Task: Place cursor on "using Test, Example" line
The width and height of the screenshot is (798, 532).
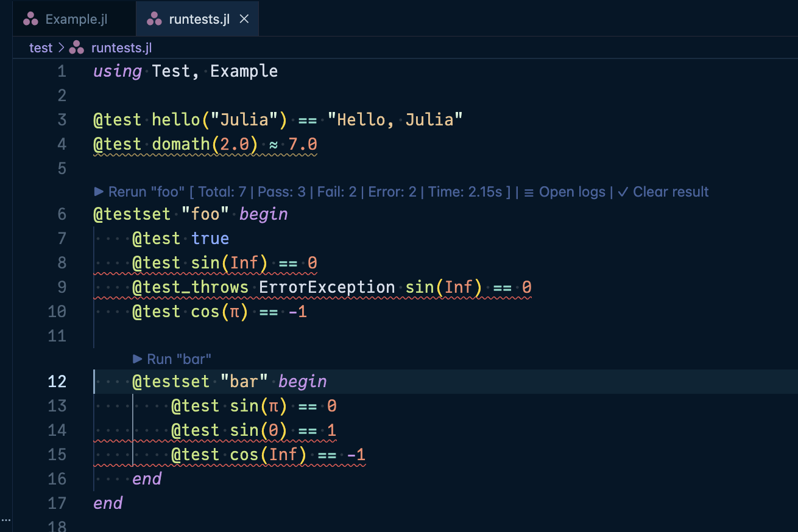Action: click(185, 71)
